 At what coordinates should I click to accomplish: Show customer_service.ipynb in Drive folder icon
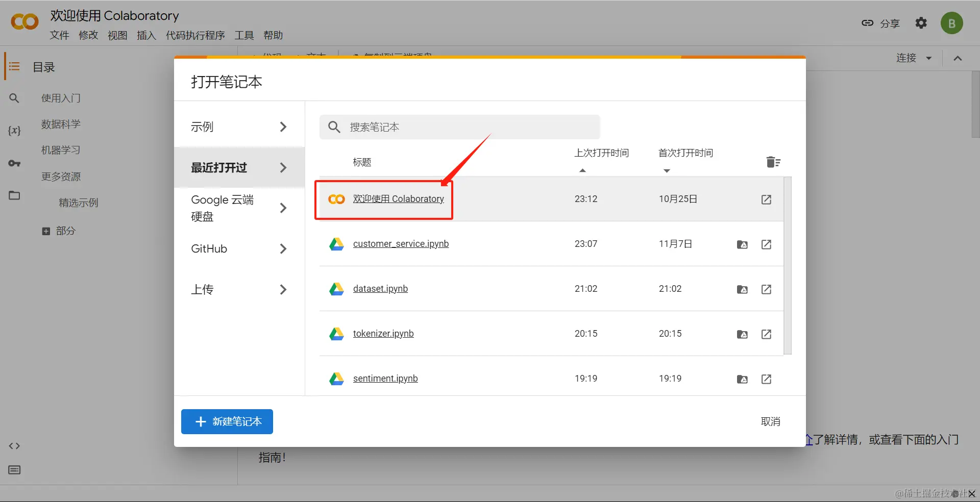pyautogui.click(x=743, y=244)
